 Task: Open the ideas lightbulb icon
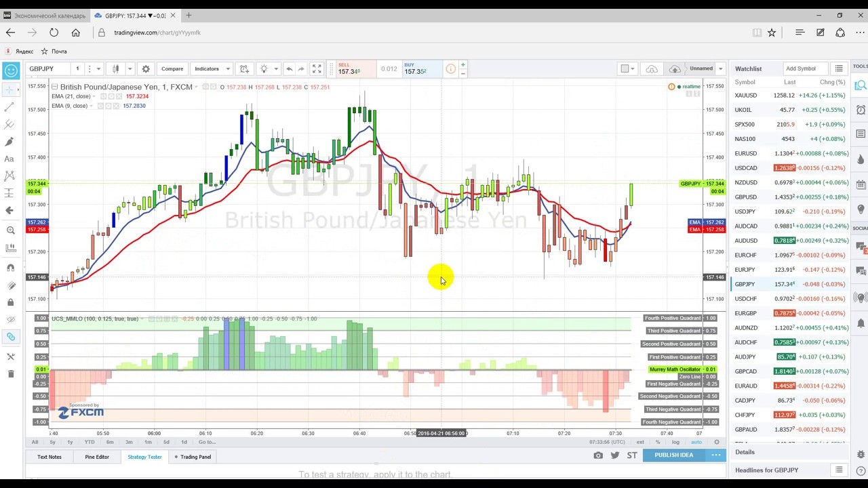pyautogui.click(x=264, y=68)
